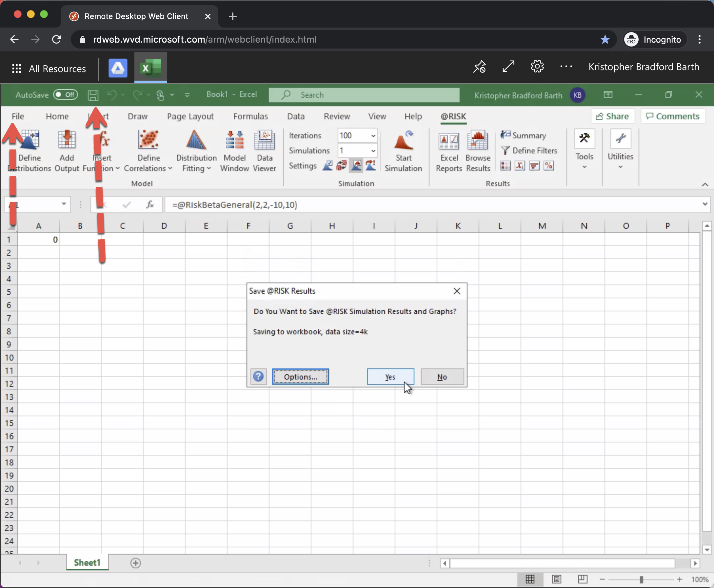This screenshot has width=714, height=588.
Task: Bookmark this page with the star icon
Action: (605, 40)
